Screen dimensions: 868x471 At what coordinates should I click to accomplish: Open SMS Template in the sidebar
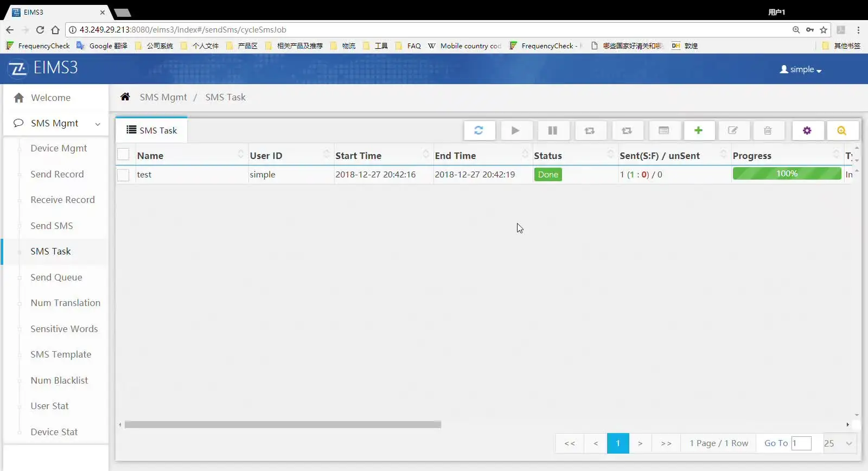click(x=61, y=354)
